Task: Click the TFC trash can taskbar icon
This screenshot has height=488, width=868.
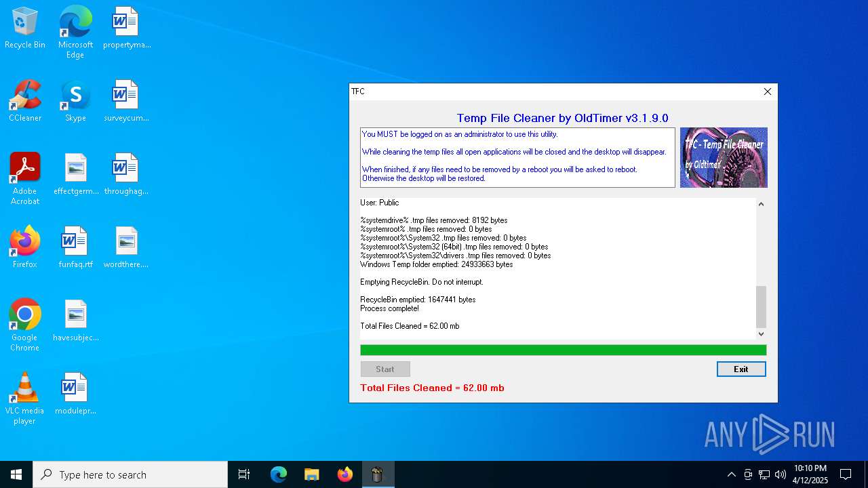Action: (x=378, y=474)
